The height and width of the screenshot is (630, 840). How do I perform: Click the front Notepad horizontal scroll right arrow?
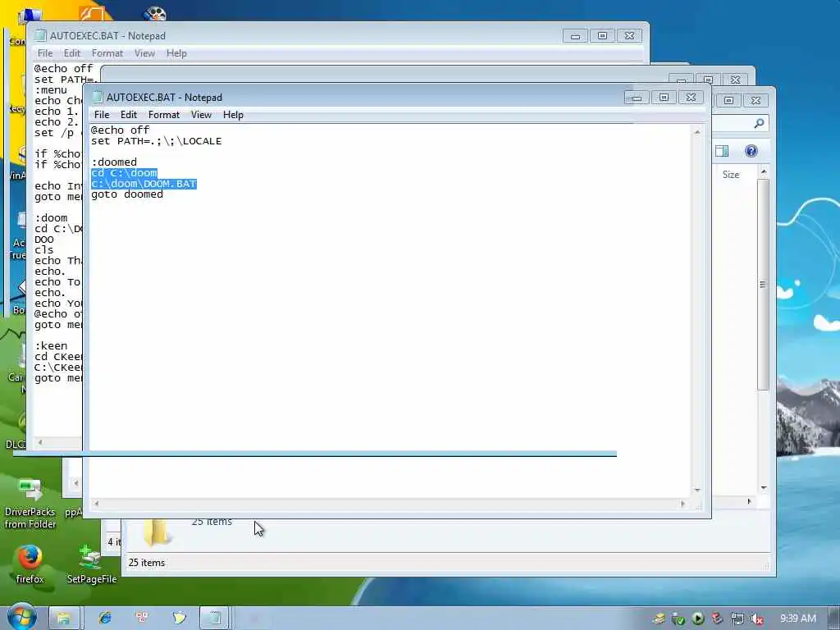point(682,504)
